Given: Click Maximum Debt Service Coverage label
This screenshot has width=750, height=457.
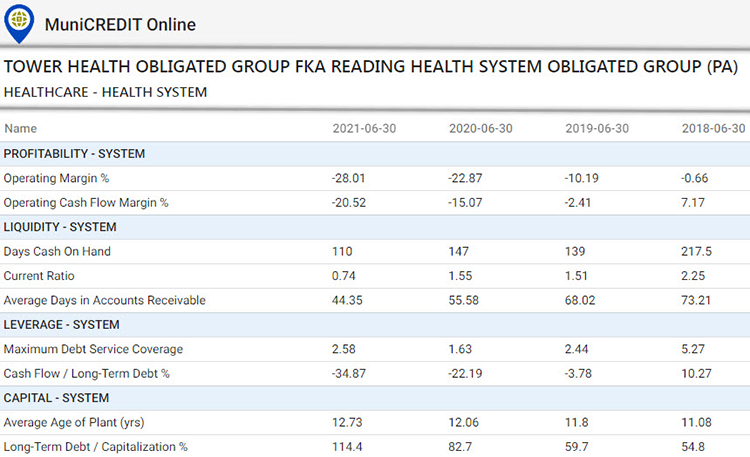Looking at the screenshot, I should 93,349.
